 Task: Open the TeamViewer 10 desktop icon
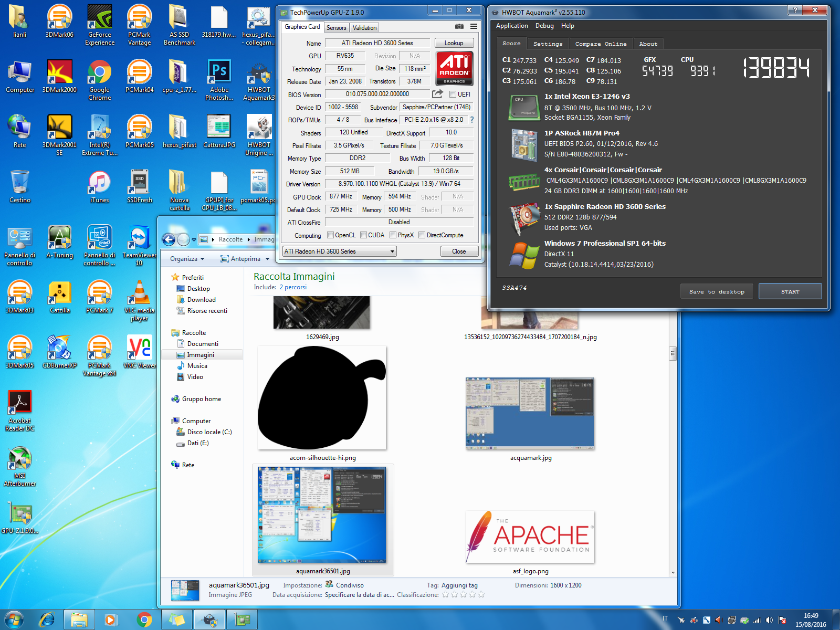(139, 245)
